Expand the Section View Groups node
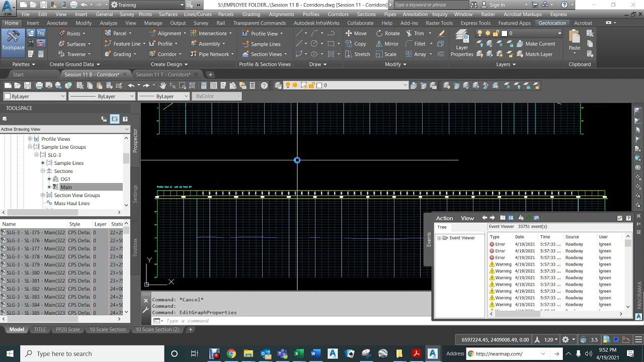The width and height of the screenshot is (644, 362). (43, 195)
